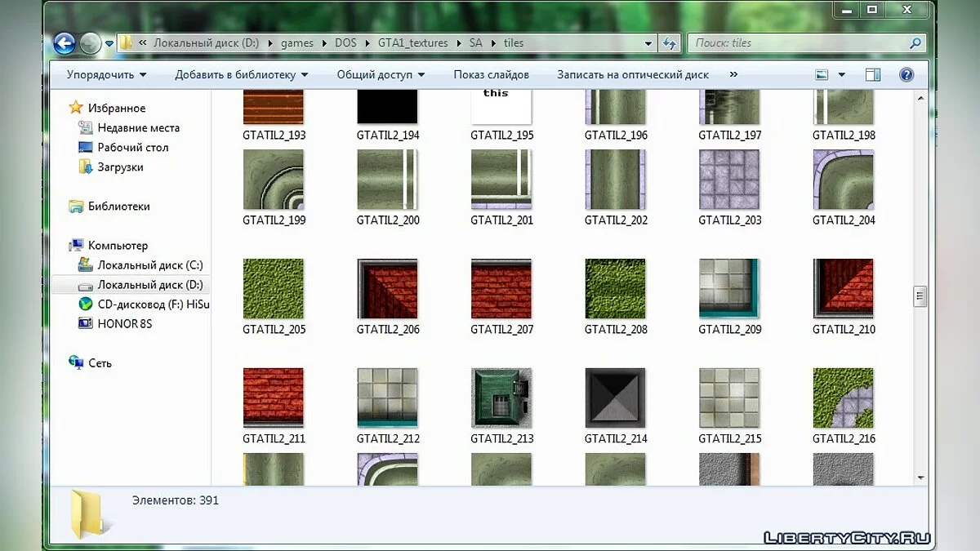Click the change view icon in toolbar
The height and width of the screenshot is (551, 980).
(822, 74)
